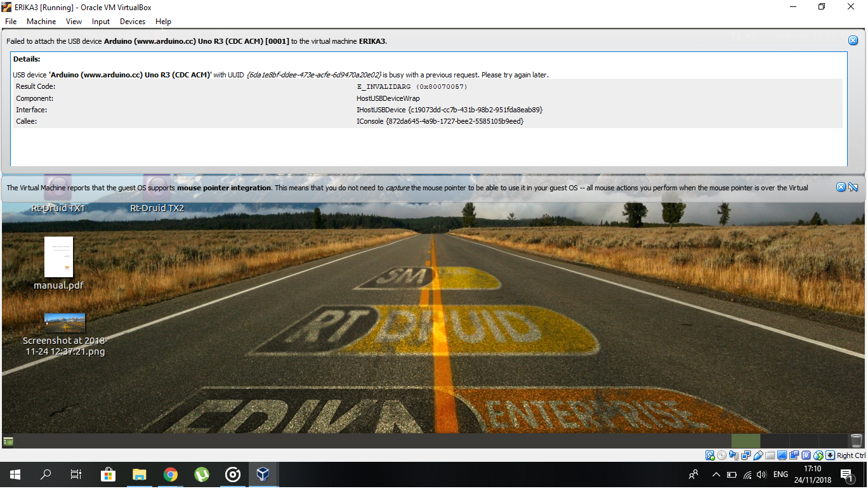This screenshot has height=491, width=868.
Task: Select the Rt-Druid TX1 desktop shortcut
Action: tap(58, 194)
